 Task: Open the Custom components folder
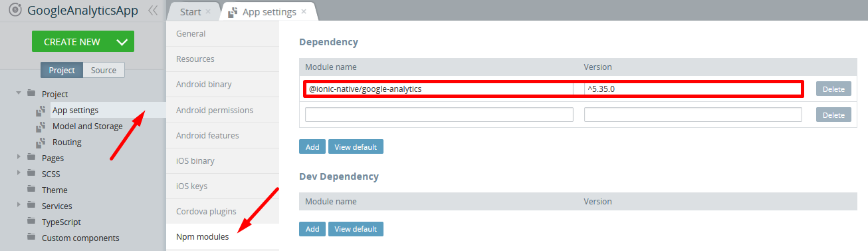(80, 238)
